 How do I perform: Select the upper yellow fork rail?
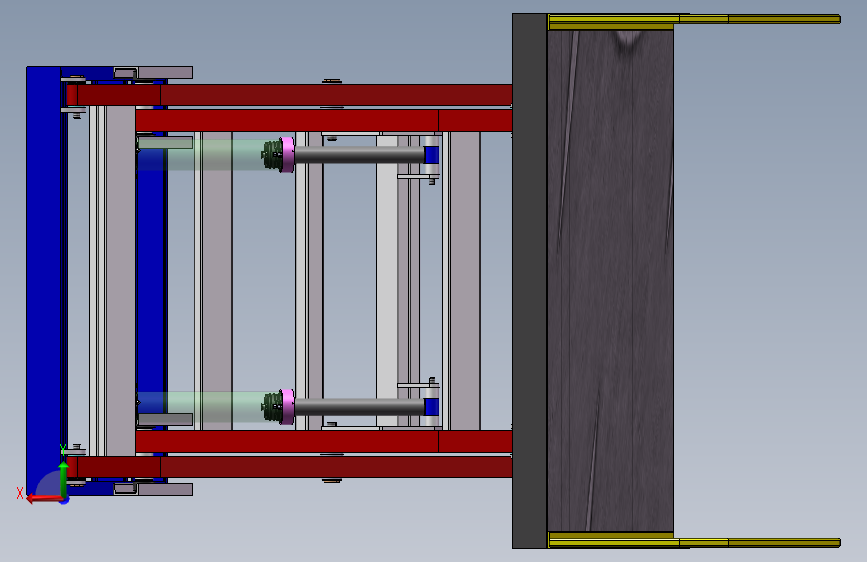(694, 20)
